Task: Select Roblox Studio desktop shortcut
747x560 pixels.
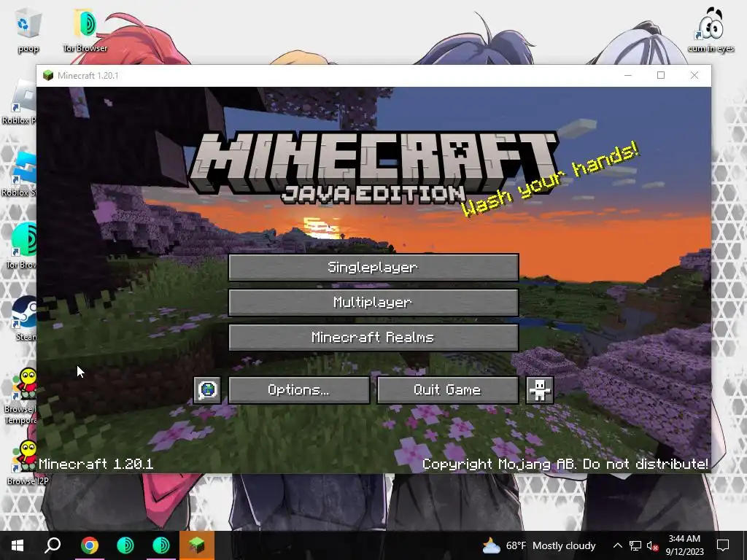Action: (18, 175)
